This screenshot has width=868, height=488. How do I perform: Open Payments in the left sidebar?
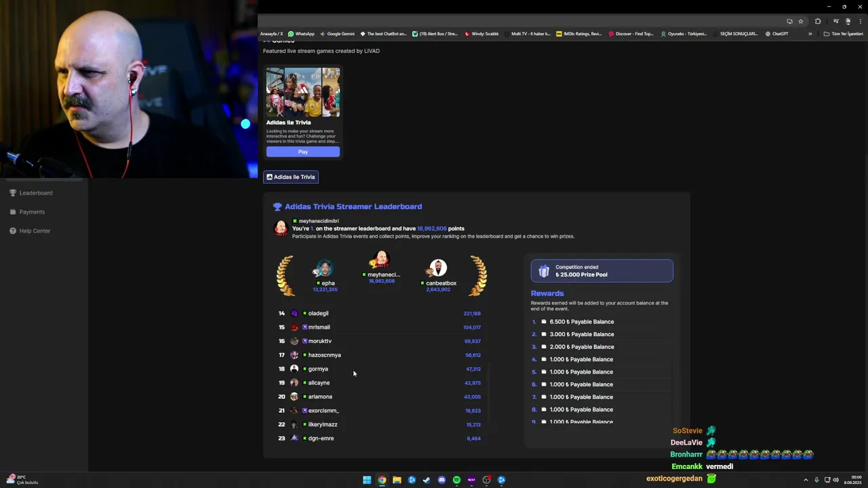click(x=27, y=212)
